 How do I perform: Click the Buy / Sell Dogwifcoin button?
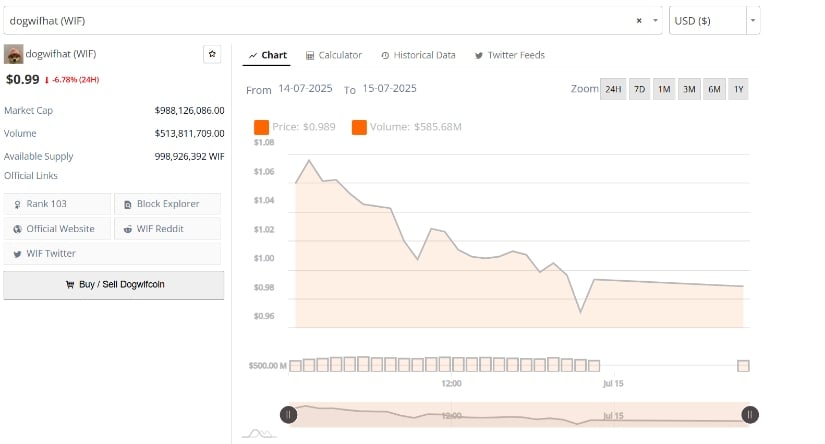point(114,285)
